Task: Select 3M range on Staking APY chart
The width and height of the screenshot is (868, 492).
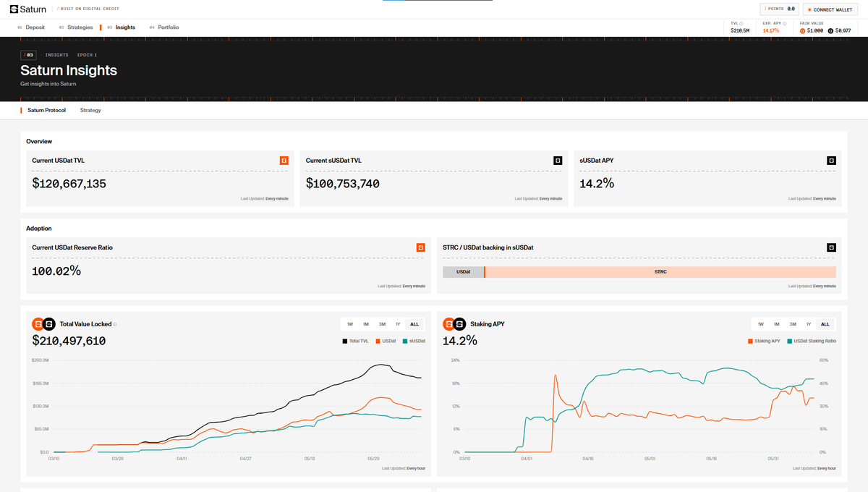Action: click(793, 324)
